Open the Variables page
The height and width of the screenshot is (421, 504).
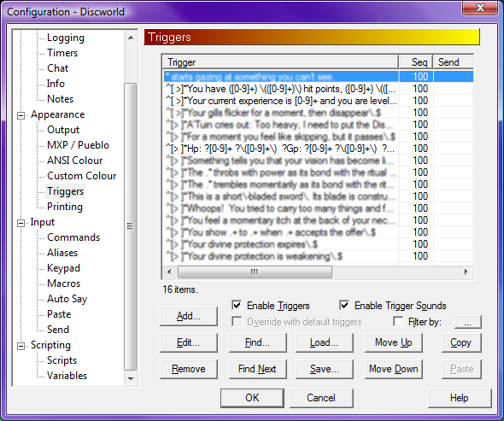click(67, 376)
